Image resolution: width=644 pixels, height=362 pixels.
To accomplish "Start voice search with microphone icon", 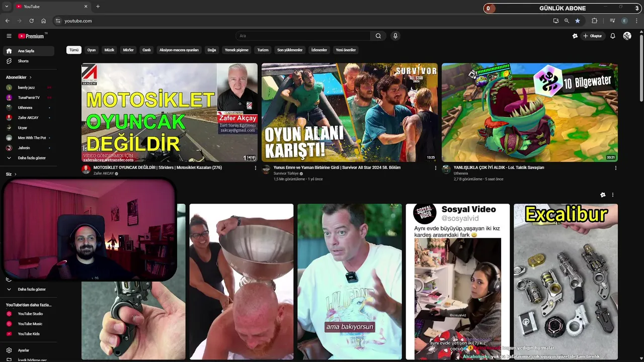I will (x=395, y=36).
